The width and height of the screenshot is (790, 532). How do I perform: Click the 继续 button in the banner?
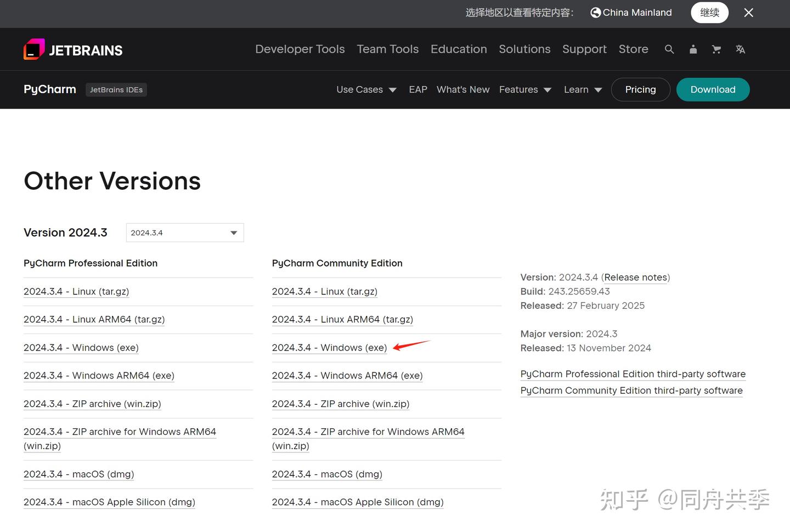[x=709, y=12]
